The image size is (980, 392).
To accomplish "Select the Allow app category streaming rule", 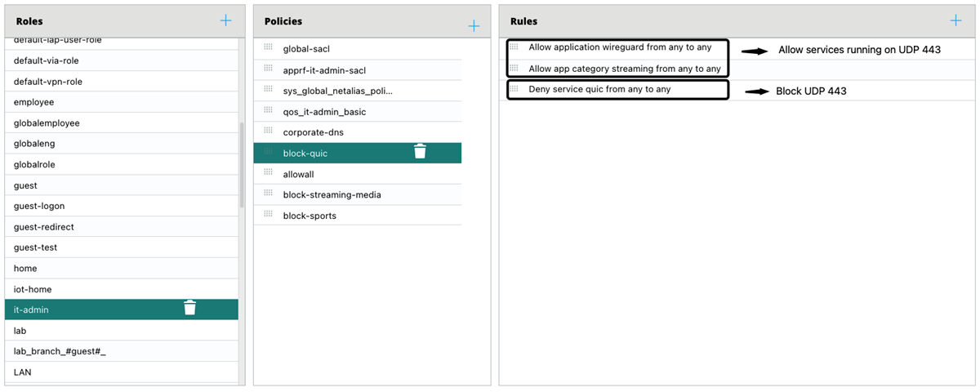I will coord(624,69).
